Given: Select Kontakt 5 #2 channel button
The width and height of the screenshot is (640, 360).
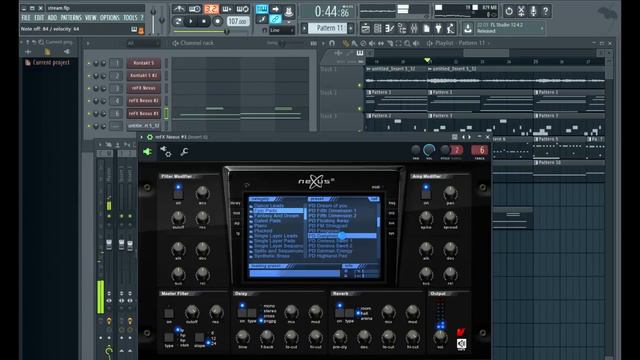Looking at the screenshot, I should [143, 76].
